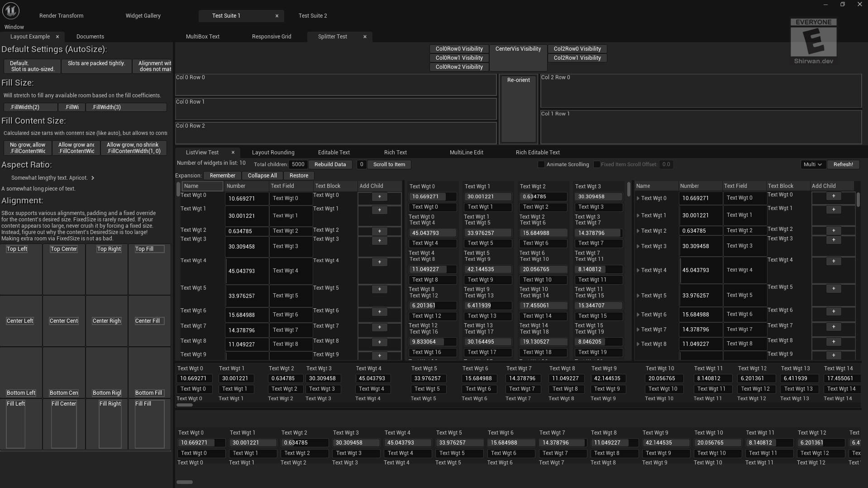Click the plus for Text Wgt 6 in flat list

pyautogui.click(x=379, y=312)
